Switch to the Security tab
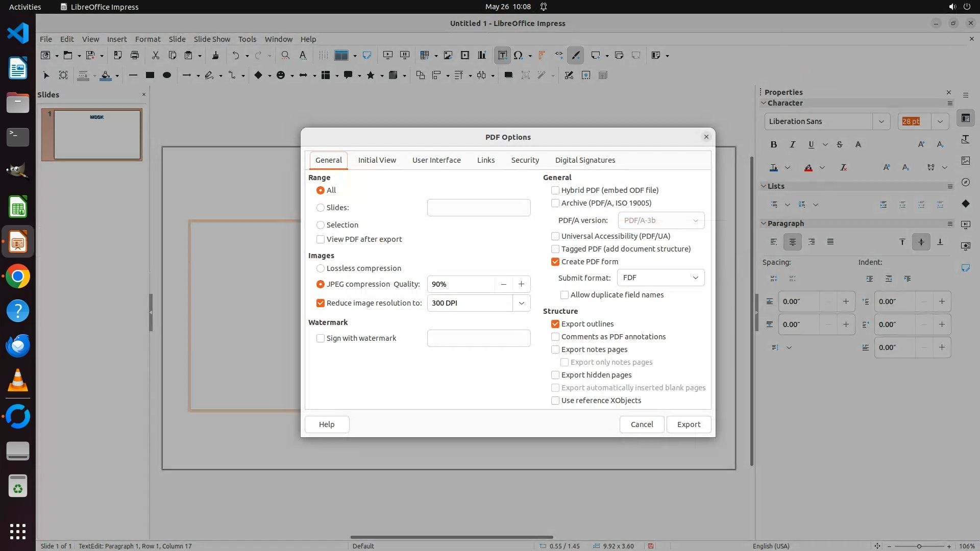 pos(525,160)
